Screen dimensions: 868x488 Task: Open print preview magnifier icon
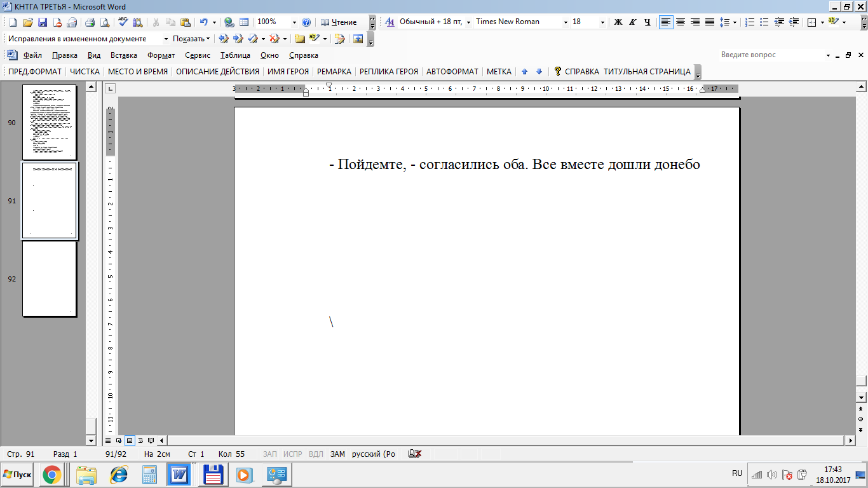(x=104, y=22)
